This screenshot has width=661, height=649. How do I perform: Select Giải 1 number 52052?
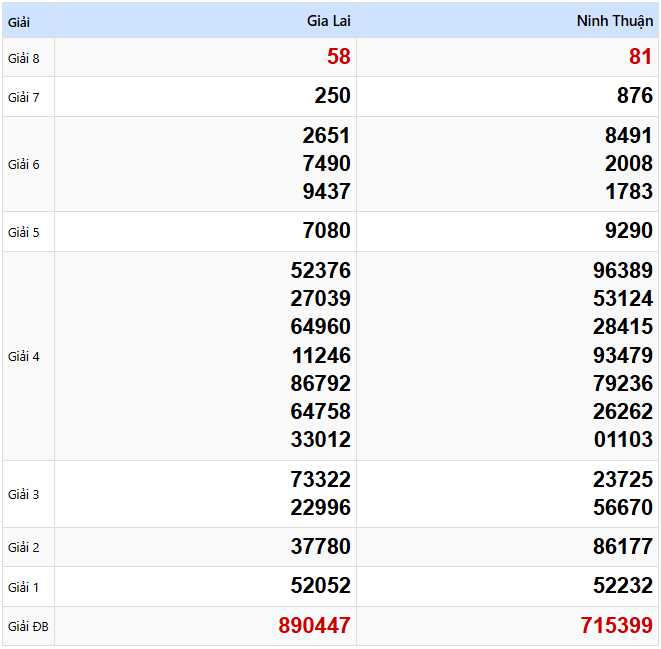click(320, 586)
